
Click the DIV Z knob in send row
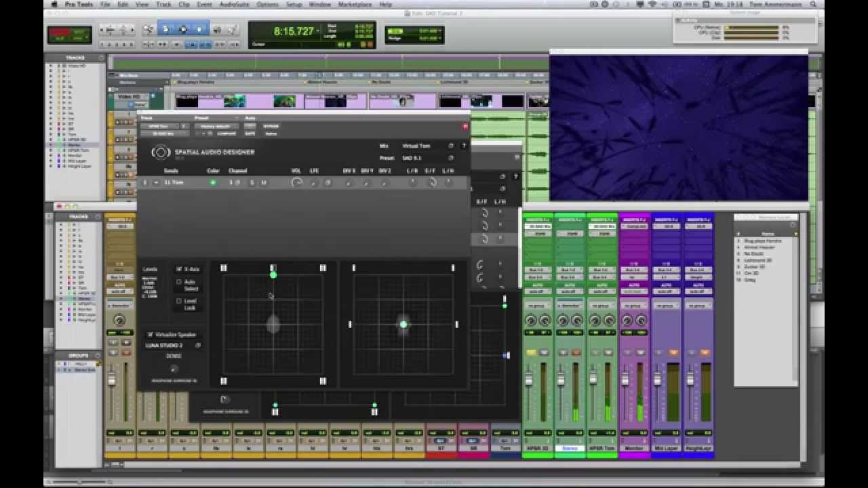coord(384,182)
